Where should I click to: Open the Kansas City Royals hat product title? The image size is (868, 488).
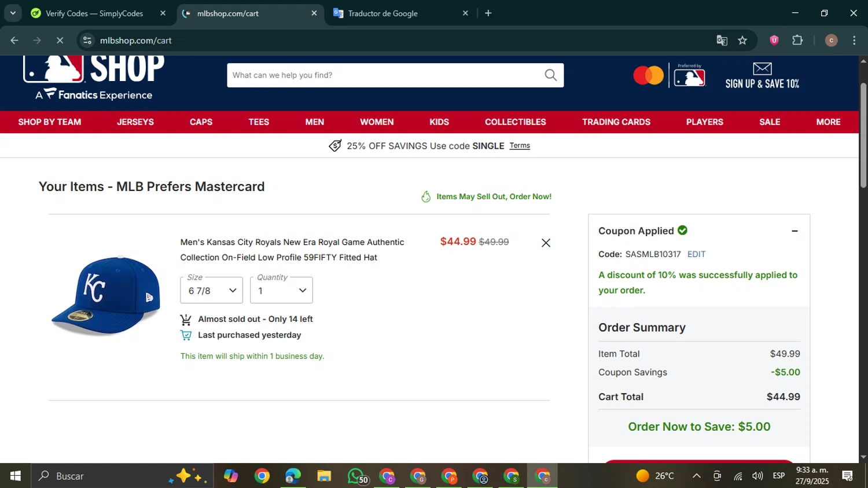pyautogui.click(x=292, y=249)
